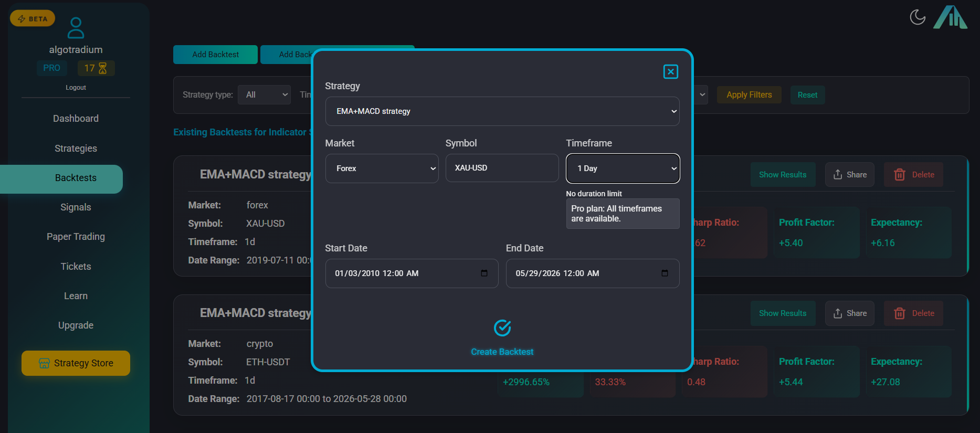Open the filter dropdown left of Apply Filters
Viewport: 980px width, 433px height.
coord(701,95)
